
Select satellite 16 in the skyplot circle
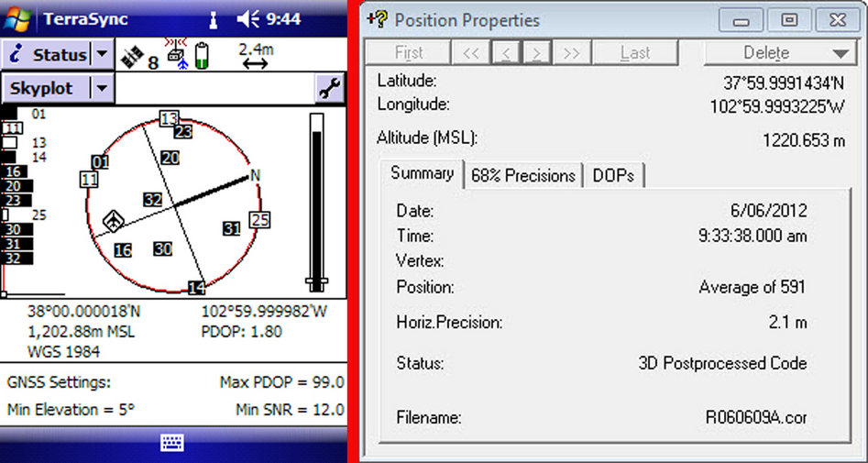pyautogui.click(x=123, y=251)
